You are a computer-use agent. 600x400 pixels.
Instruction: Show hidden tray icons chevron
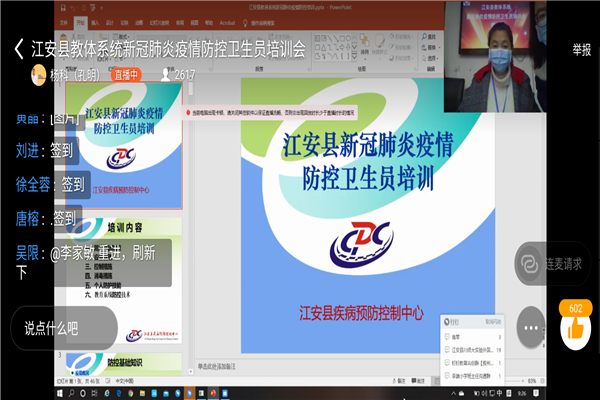[453, 393]
